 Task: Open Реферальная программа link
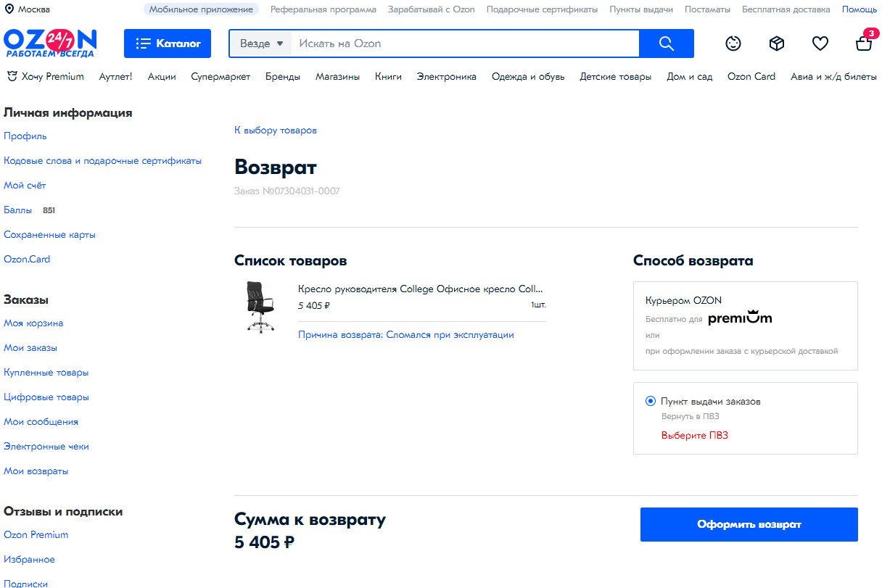click(x=323, y=9)
